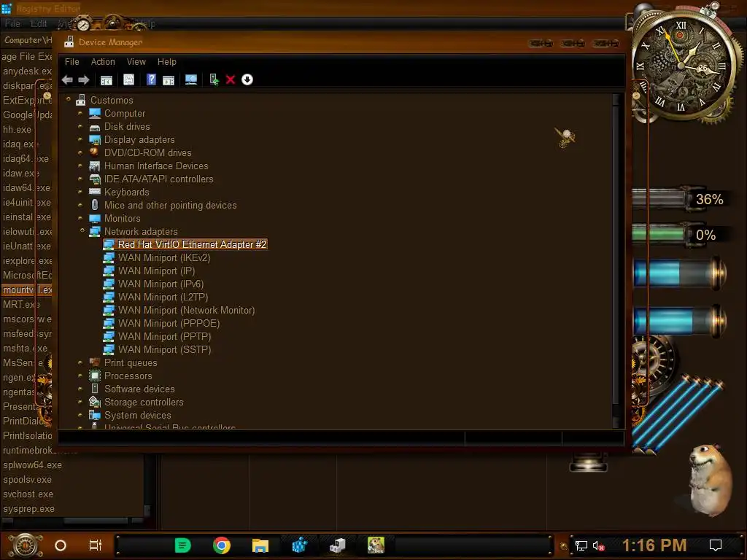The image size is (747, 560).
Task: Select the Customos root computer icon
Action: (80, 100)
